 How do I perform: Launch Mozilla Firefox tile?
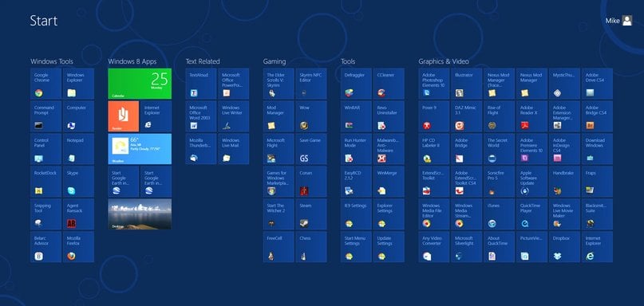point(78,247)
